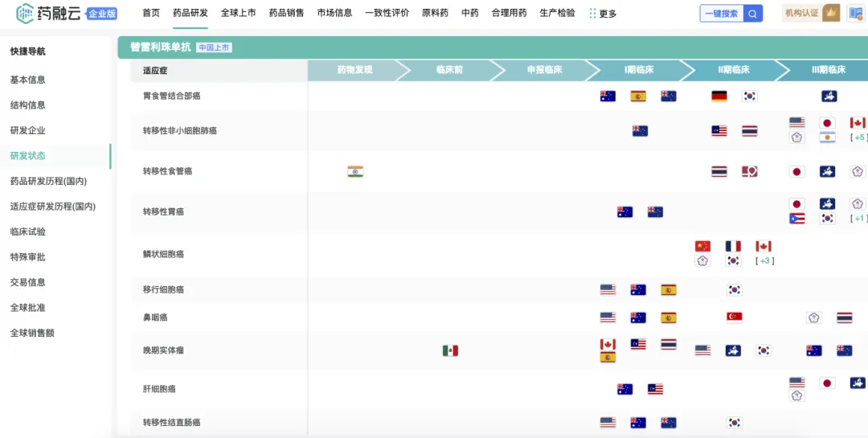Click the Singapore flag in 鼻咽癌 row

[734, 317]
